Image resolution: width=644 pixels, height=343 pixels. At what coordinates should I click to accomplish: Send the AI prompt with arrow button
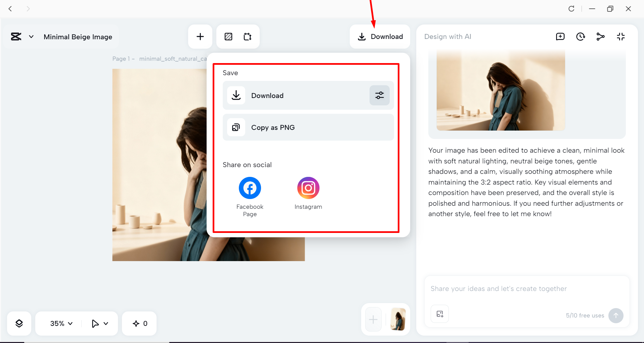tap(616, 315)
